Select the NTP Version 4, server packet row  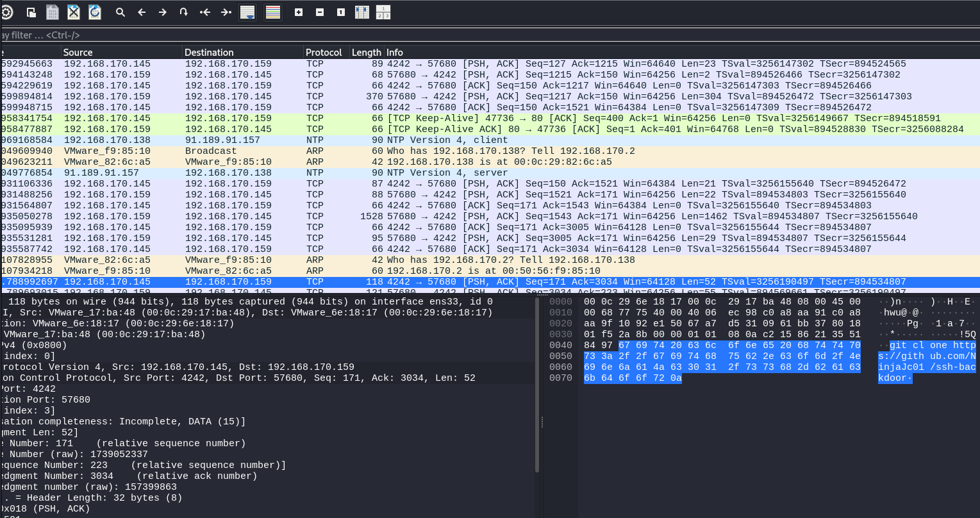449,172
